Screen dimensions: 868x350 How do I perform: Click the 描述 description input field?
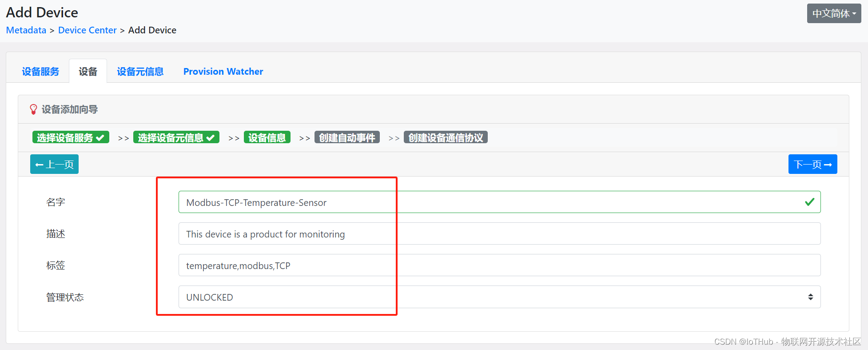499,233
